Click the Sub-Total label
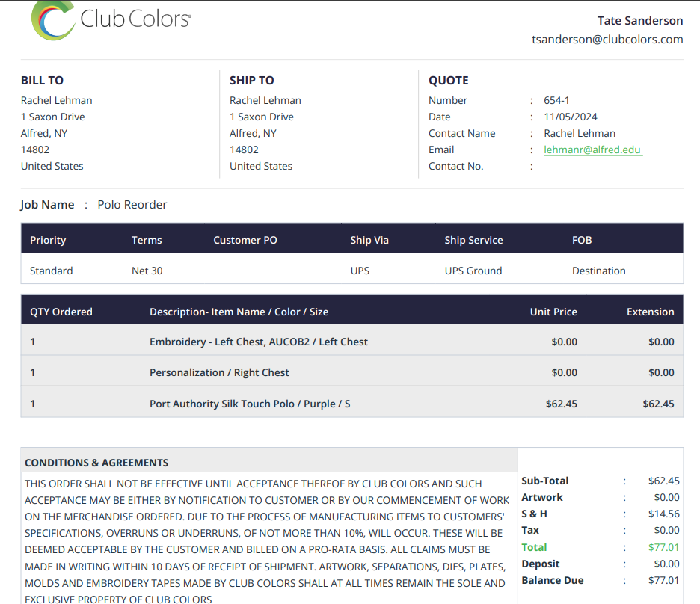700x604 pixels. [x=544, y=481]
